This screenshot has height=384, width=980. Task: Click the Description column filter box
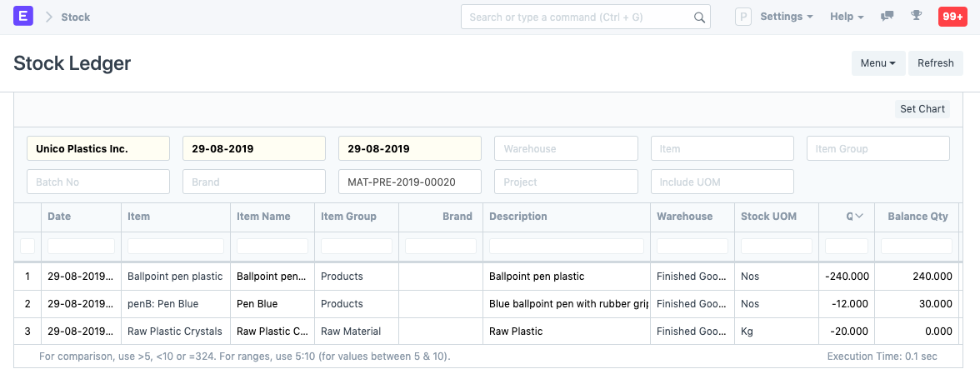(x=566, y=247)
